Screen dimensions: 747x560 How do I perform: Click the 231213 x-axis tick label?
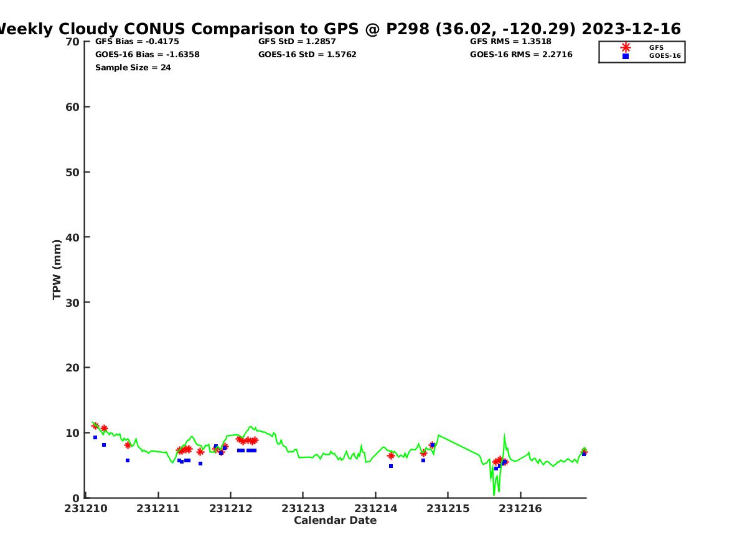tap(303, 509)
